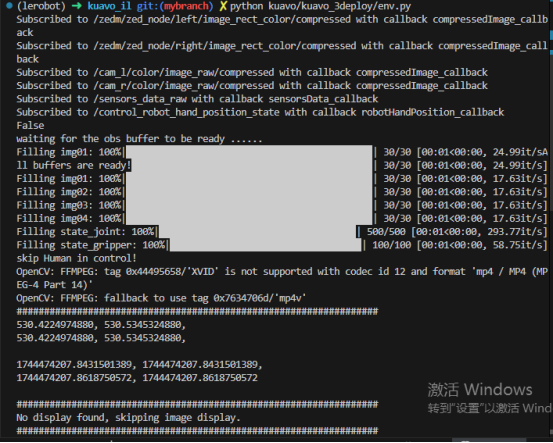Click the 激活 Windows activation watermark
553x443 pixels.
pos(480,390)
